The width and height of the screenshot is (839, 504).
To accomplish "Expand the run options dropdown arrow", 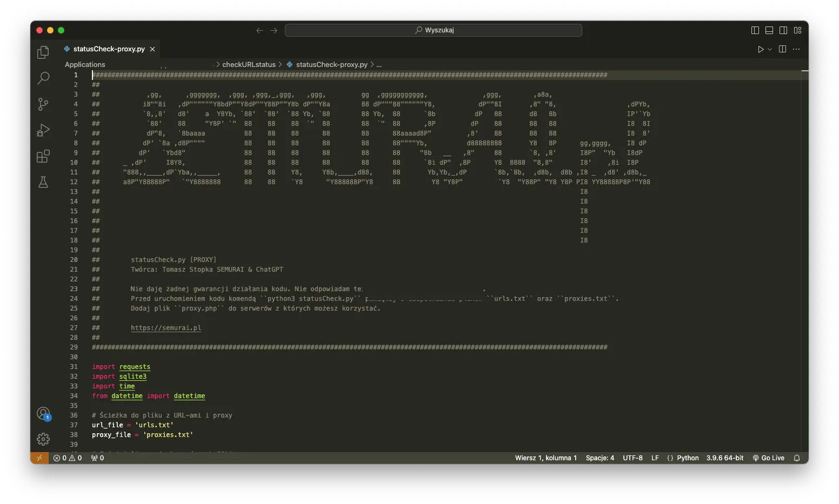I will click(770, 49).
